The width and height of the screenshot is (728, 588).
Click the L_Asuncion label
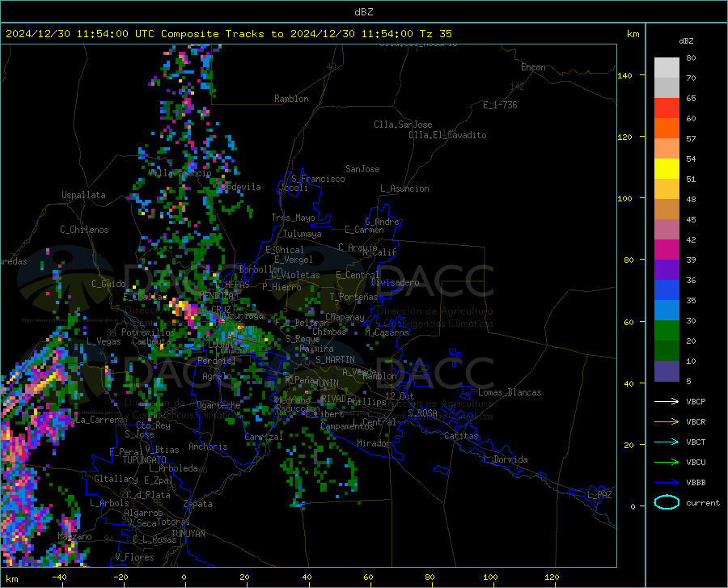404,188
